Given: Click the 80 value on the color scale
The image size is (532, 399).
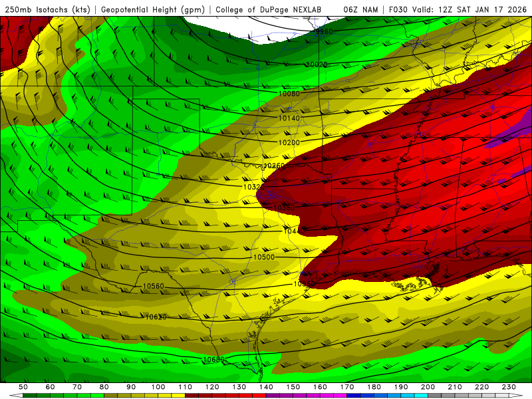Looking at the screenshot, I should point(104,387).
